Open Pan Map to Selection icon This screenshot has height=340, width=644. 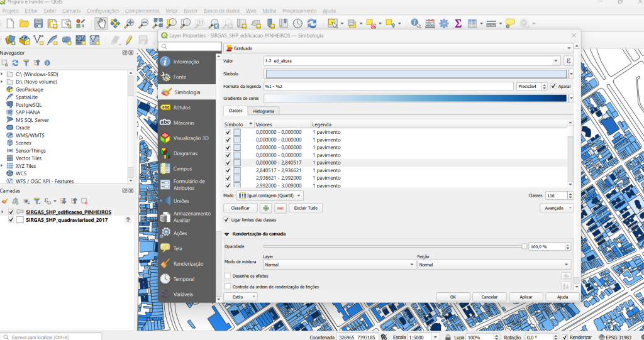(115, 23)
